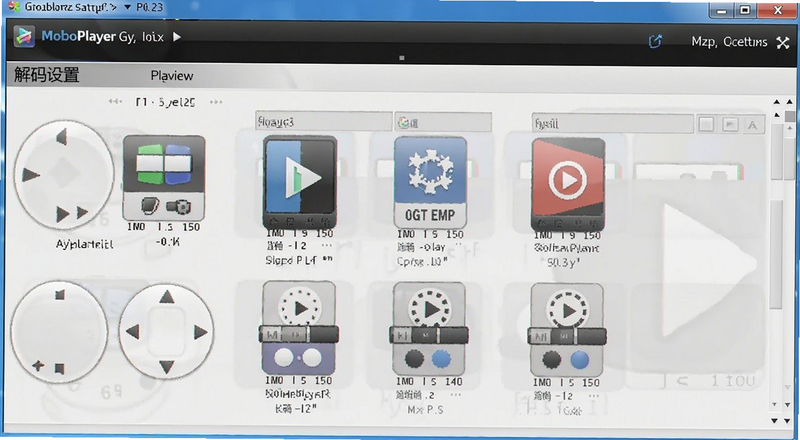Click the narrow field with the G icon
This screenshot has width=800, height=440.
(443, 123)
